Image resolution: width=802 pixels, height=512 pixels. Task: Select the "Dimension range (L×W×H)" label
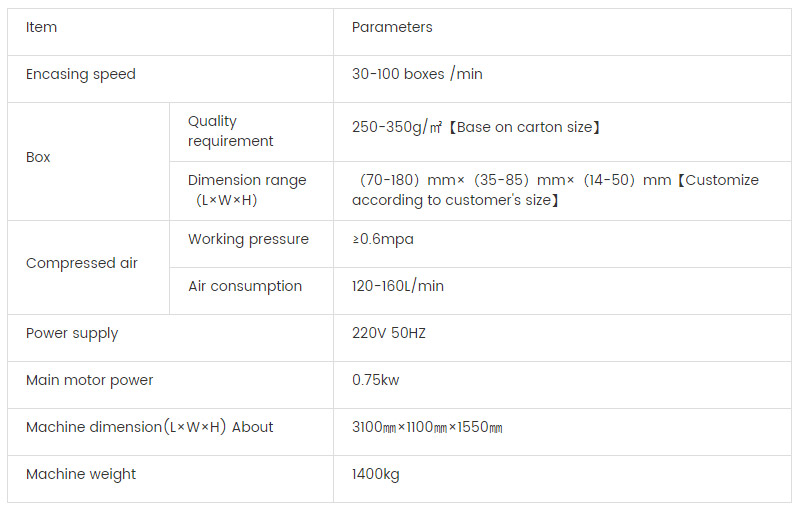point(247,190)
